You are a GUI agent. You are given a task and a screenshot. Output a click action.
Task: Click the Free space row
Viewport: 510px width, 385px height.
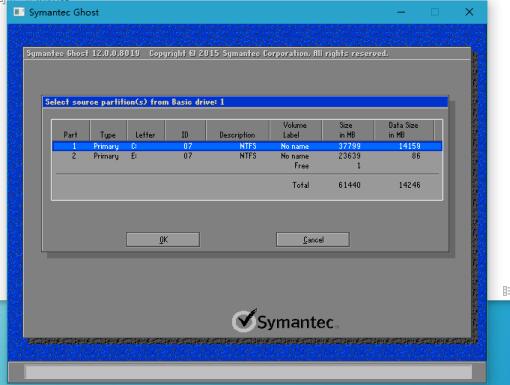(x=247, y=166)
